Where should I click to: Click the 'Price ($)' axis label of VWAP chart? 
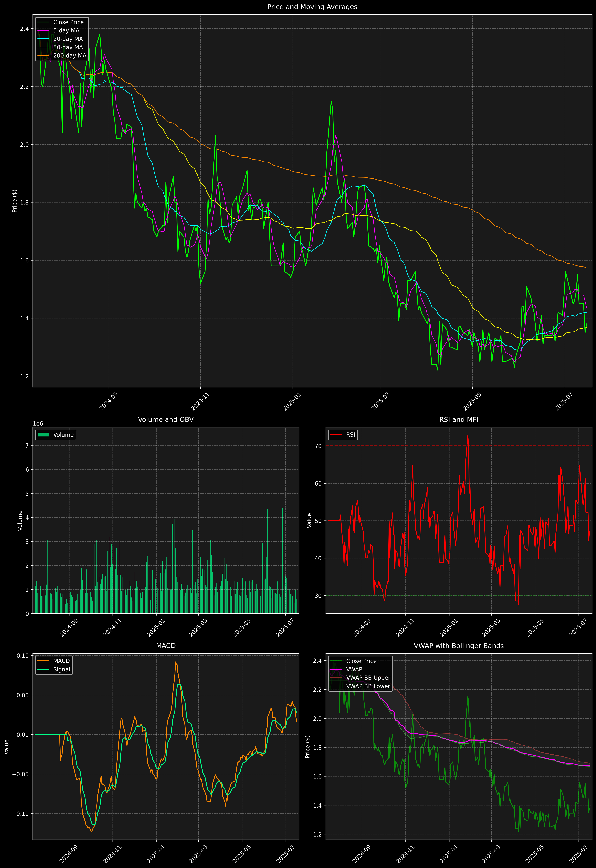point(308,747)
